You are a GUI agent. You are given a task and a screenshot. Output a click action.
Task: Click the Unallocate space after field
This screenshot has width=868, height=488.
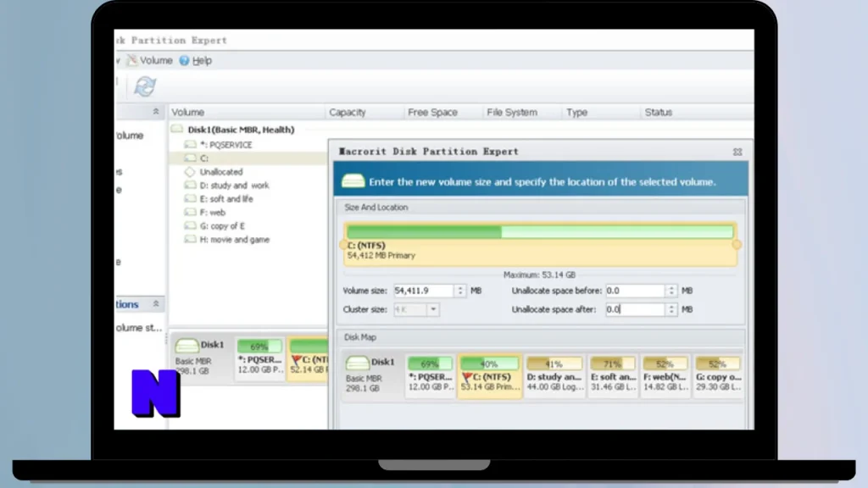634,309
